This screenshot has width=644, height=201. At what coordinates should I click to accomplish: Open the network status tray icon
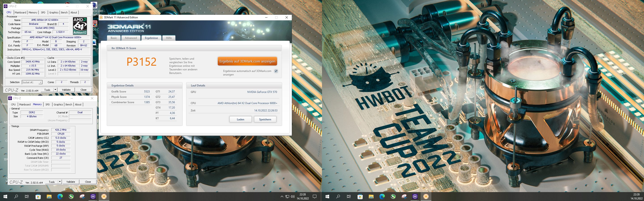tap(287, 197)
